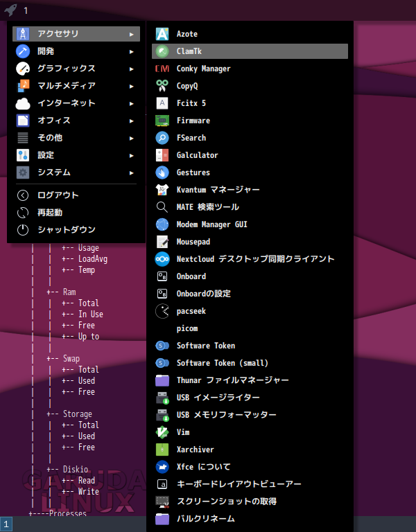Open Software Token icon
The image size is (416, 532).
point(162,346)
